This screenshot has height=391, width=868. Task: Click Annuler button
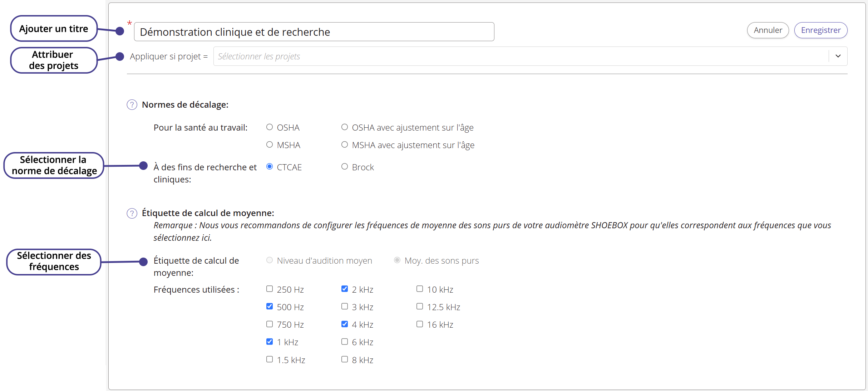tap(768, 30)
